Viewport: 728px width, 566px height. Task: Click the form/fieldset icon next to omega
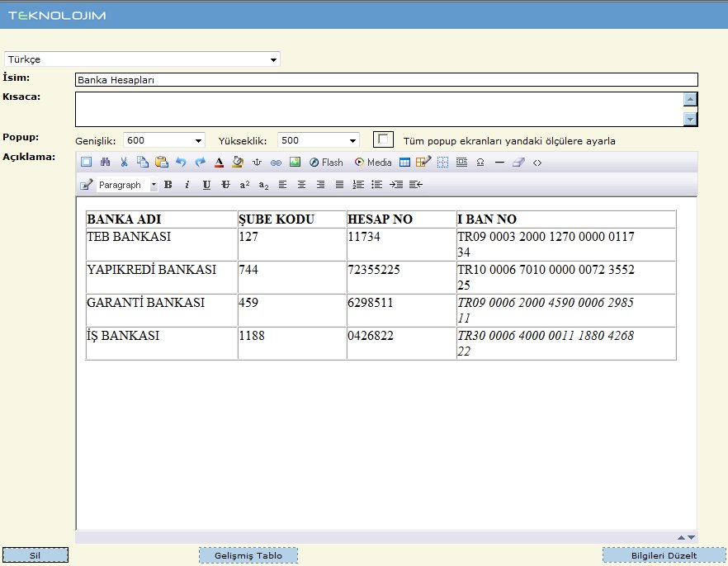click(461, 163)
